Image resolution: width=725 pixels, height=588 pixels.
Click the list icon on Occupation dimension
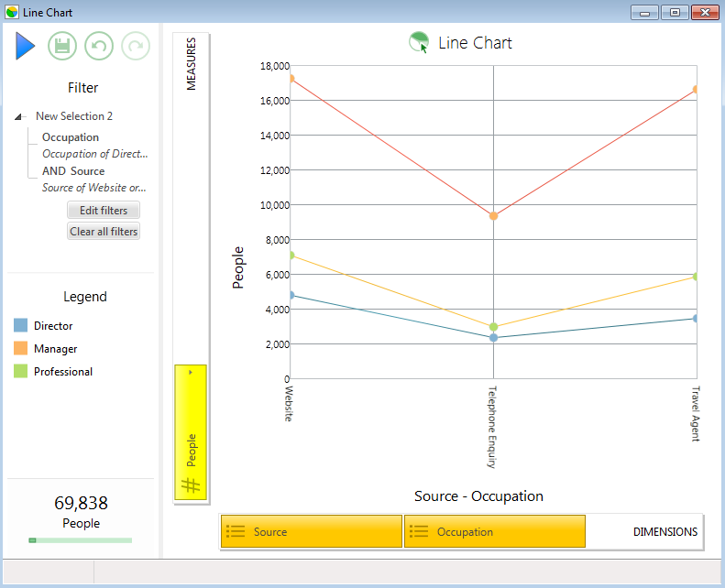[x=419, y=531]
